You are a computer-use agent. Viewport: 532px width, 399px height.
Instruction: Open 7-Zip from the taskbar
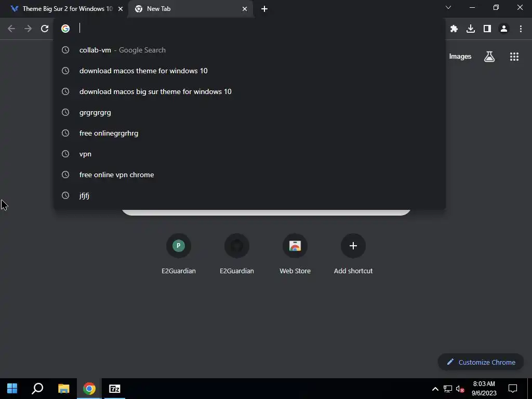tap(115, 389)
